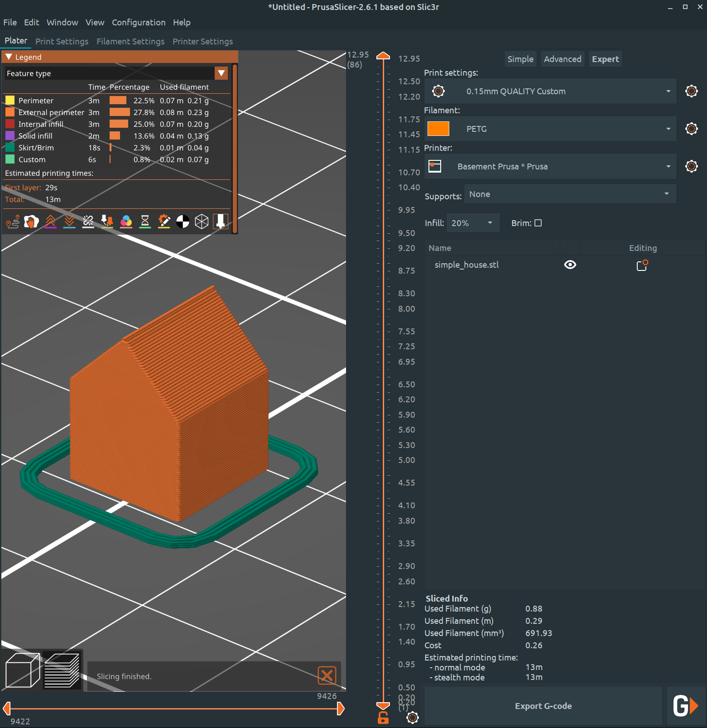
Task: Click the orange PETG filament color swatch
Action: [x=438, y=129]
